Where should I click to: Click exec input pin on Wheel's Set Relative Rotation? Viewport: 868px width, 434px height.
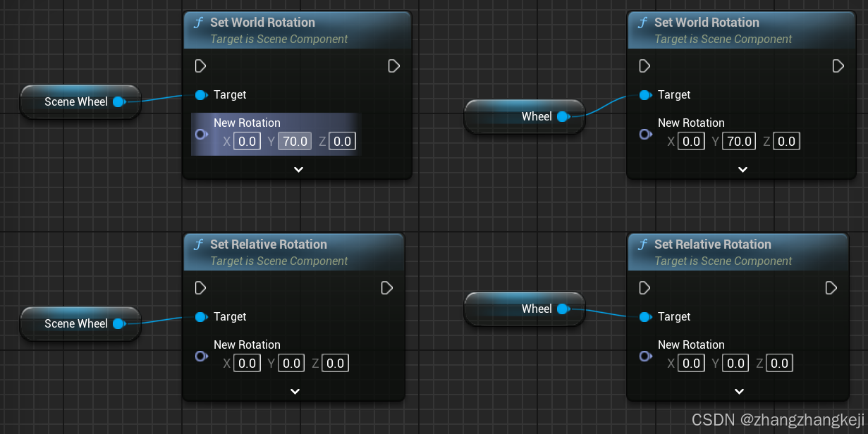tap(644, 288)
